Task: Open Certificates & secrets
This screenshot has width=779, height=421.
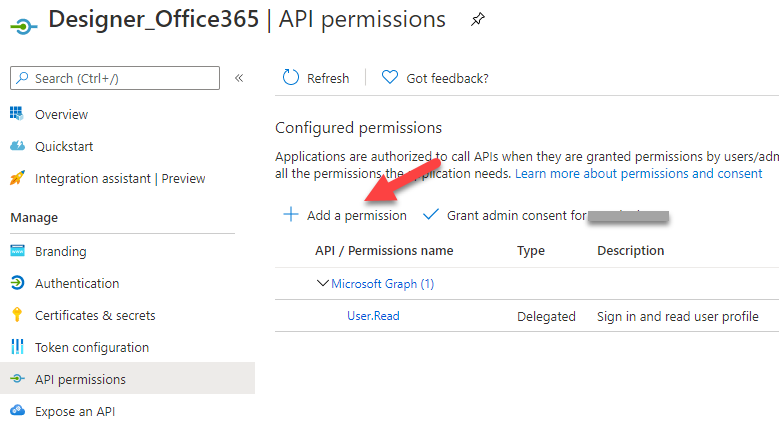Action: [95, 315]
